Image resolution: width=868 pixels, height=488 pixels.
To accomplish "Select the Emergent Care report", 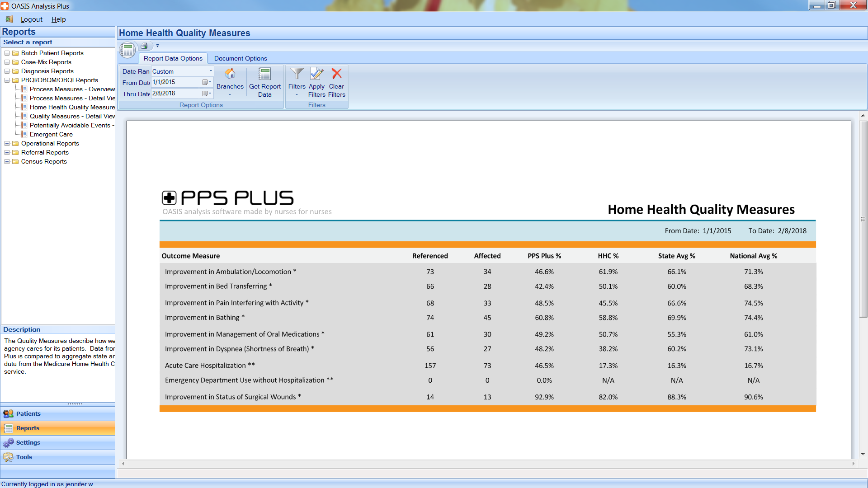I will coord(51,134).
